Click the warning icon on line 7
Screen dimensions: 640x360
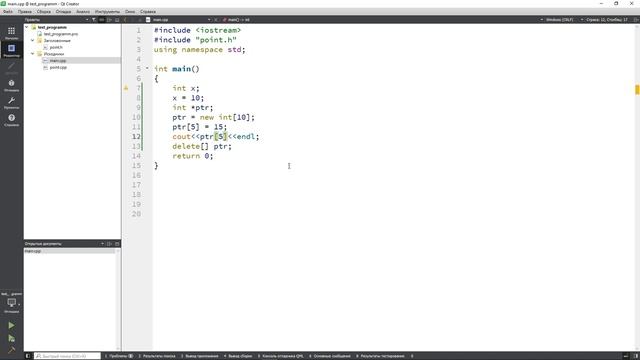[126, 88]
